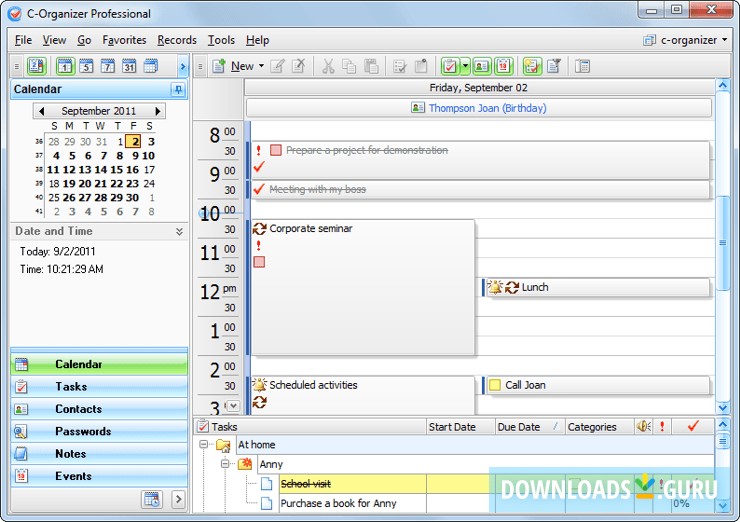Sort tasks by Categories column
The image size is (740, 522).
599,427
